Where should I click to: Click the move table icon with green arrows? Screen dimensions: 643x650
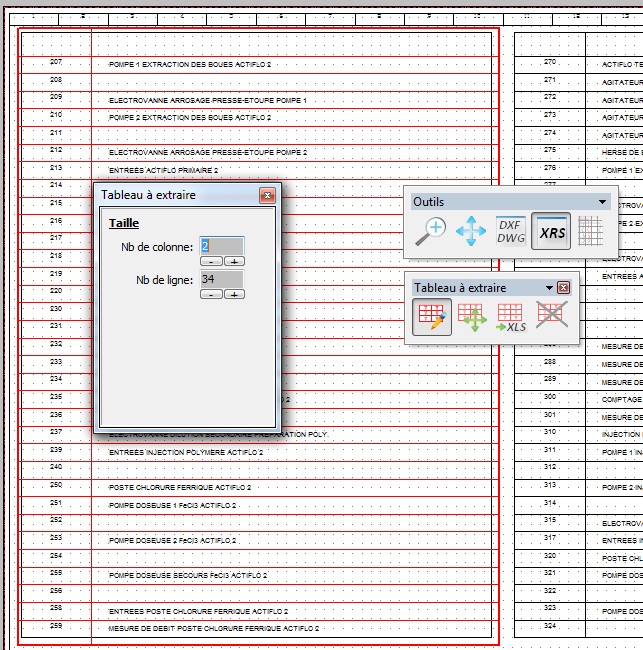tap(471, 317)
